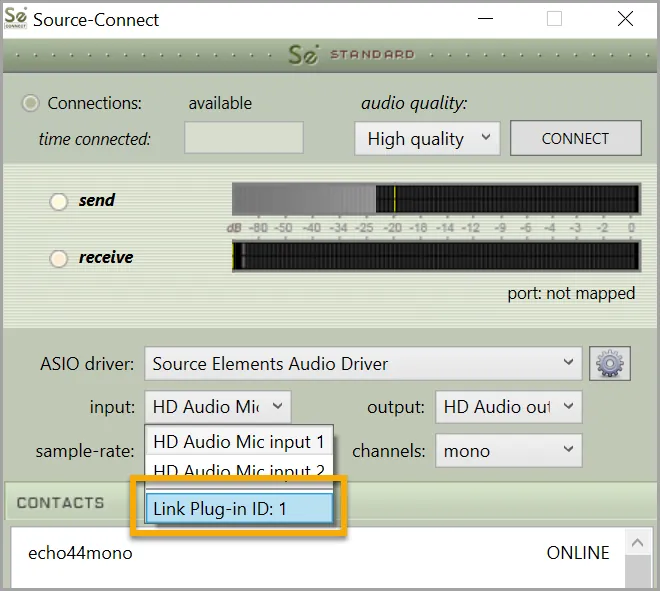Maximize the Source-Connect window
660x591 pixels.
point(554,19)
